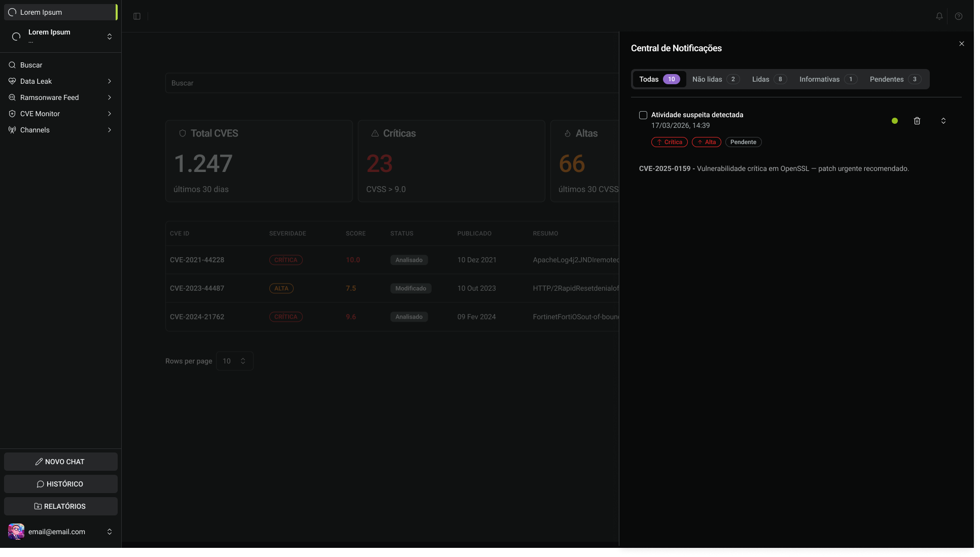Open RELATÓRIOS from the sidebar
This screenshot has width=980, height=557.
click(60, 506)
